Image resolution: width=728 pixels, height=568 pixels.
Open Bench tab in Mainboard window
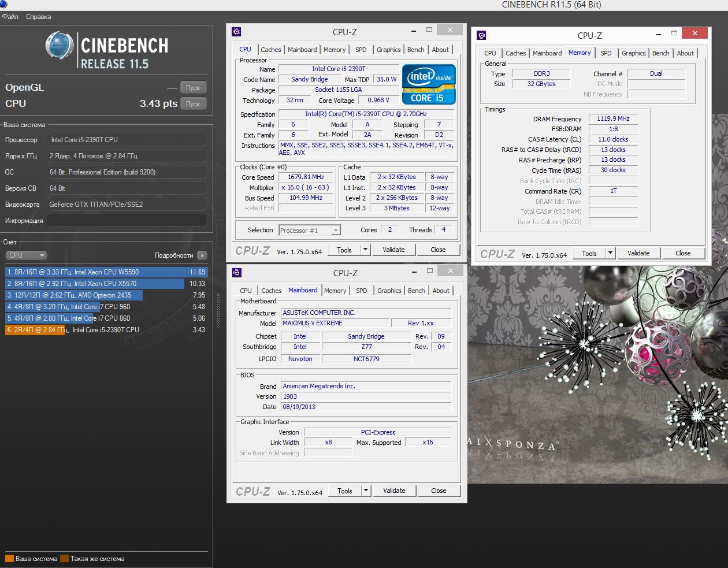point(417,291)
